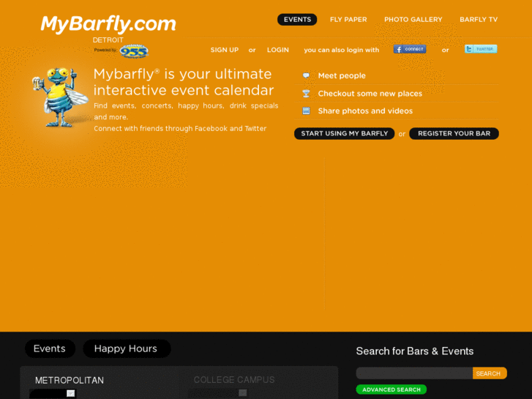532x399 pixels.
Task: Click the Channel 955 radio logo
Action: tap(134, 51)
